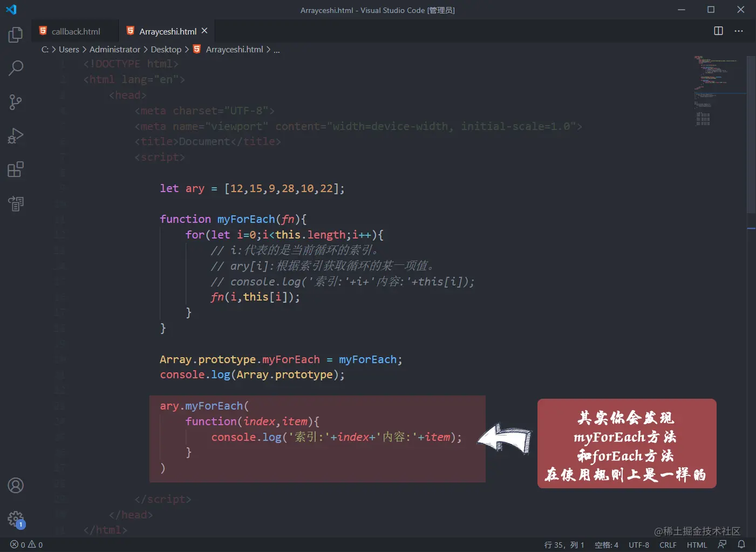Image resolution: width=756 pixels, height=552 pixels.
Task: Click the for loop header line
Action: (x=284, y=235)
